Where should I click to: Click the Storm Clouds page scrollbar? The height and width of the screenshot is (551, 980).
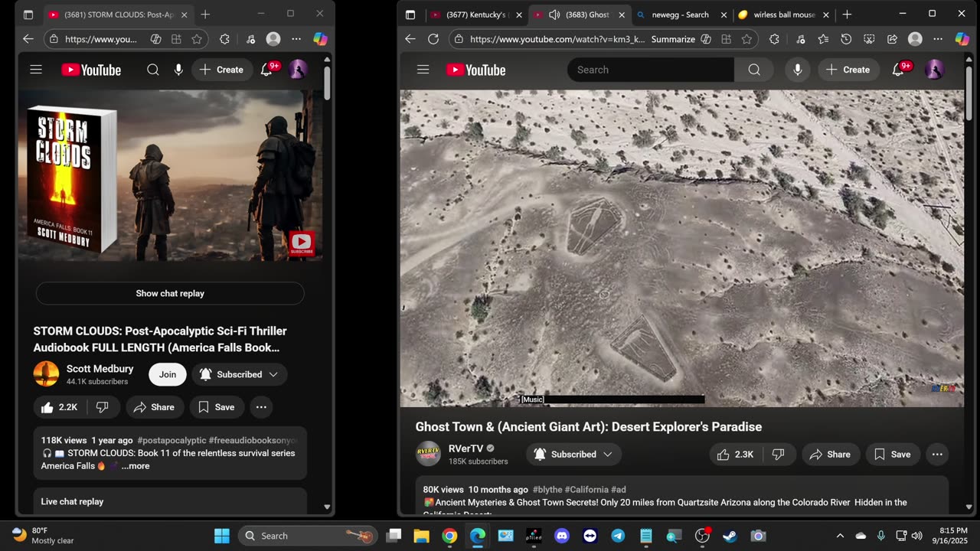(x=327, y=83)
